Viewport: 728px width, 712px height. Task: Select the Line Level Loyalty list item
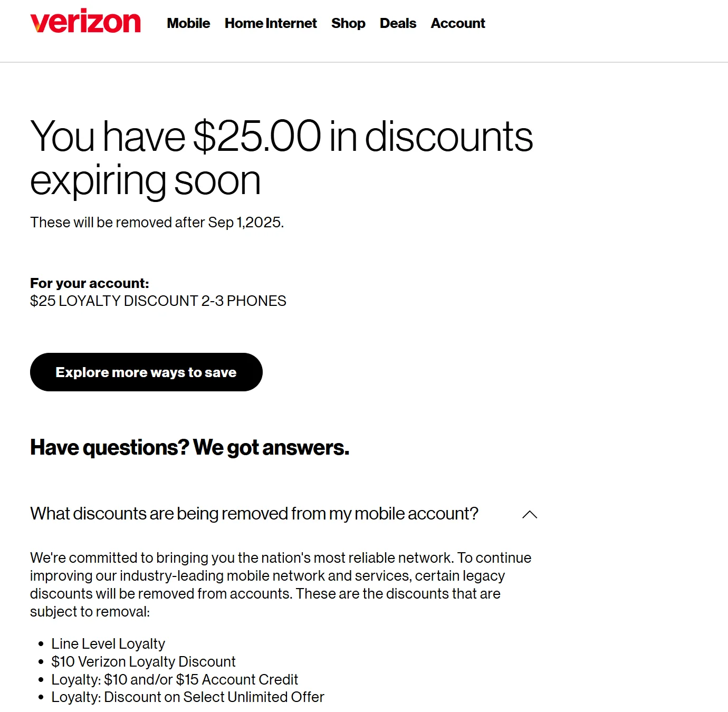(x=108, y=643)
